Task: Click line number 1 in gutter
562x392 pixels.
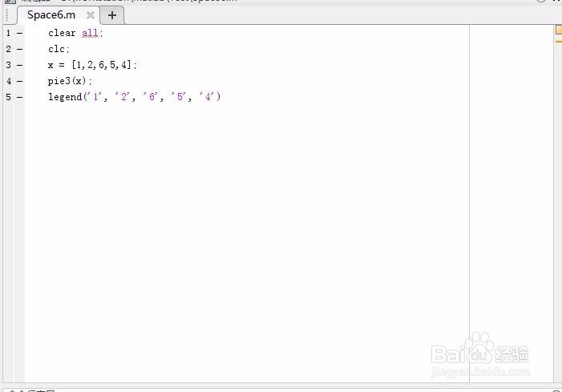Action: click(x=8, y=34)
